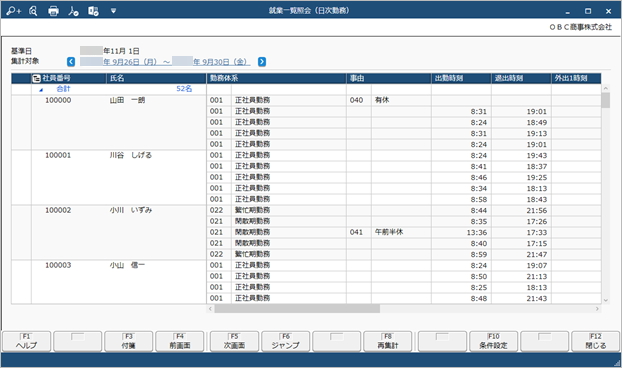Viewport: 622px width, 368px height.
Task: Click the 有休 reason cell
Action: 401,100
